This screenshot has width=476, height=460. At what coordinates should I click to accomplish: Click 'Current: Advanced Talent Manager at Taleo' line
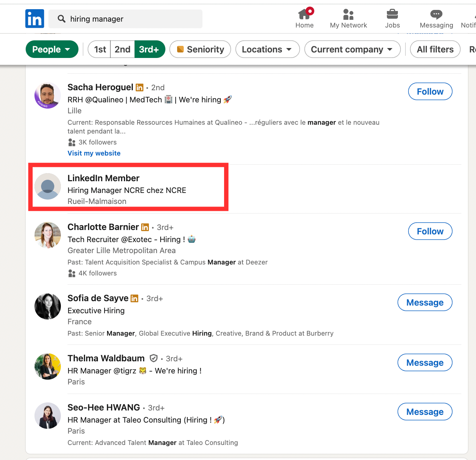(153, 443)
